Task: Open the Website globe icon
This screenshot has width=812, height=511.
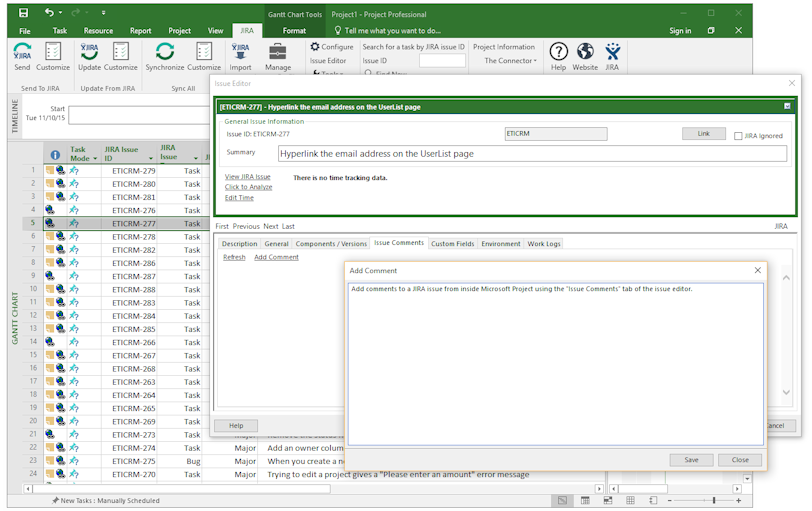Action: pyautogui.click(x=585, y=52)
